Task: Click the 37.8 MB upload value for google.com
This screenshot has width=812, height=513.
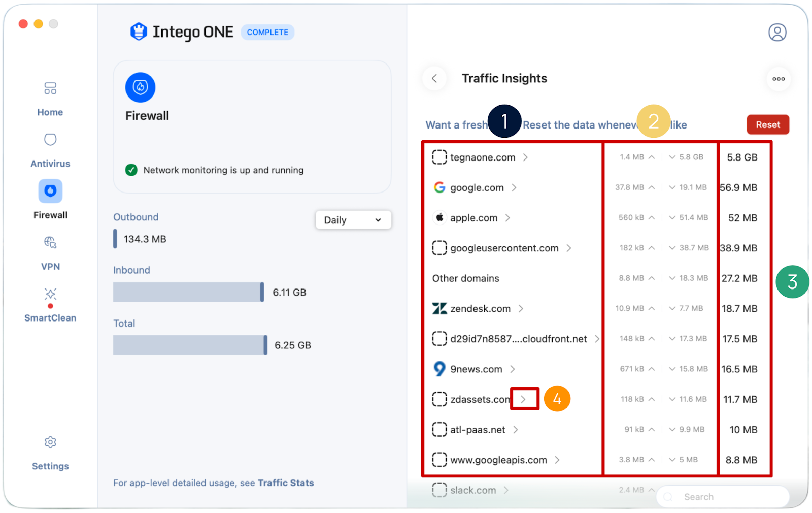Action: [x=629, y=187]
